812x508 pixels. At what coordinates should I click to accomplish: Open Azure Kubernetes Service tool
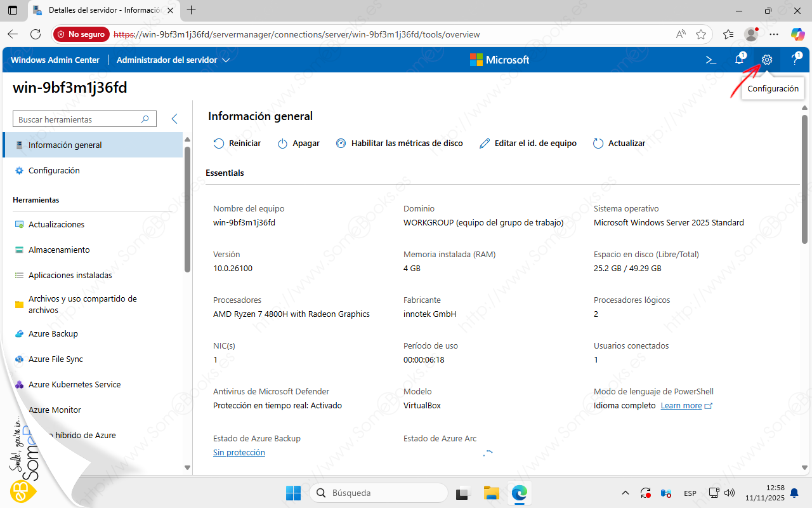pos(74,385)
